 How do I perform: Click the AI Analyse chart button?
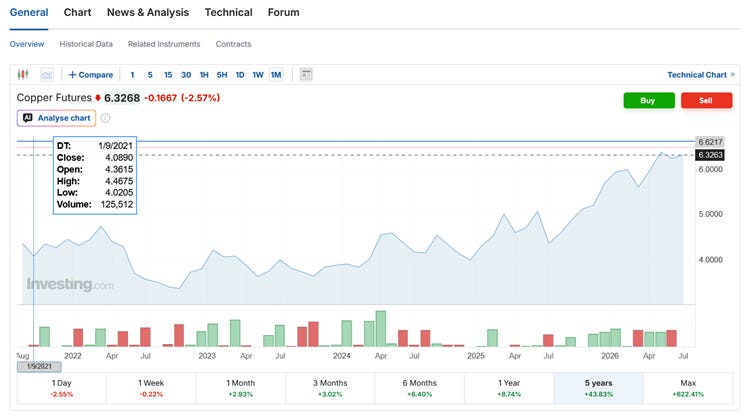[57, 118]
